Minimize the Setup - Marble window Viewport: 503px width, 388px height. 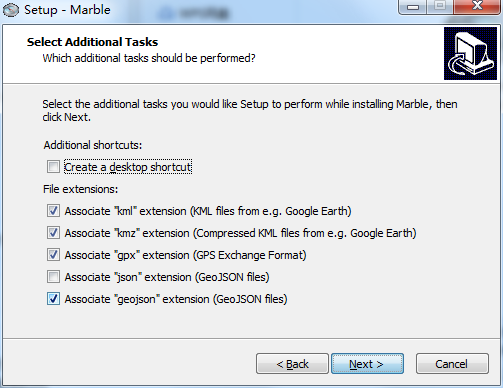click(413, 6)
